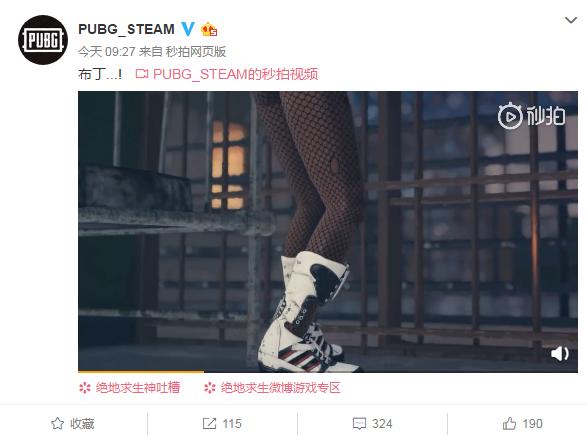Image resolution: width=587 pixels, height=436 pixels.
Task: Open the PUBG_STEAM的秒拍视频 link
Action: (x=235, y=74)
